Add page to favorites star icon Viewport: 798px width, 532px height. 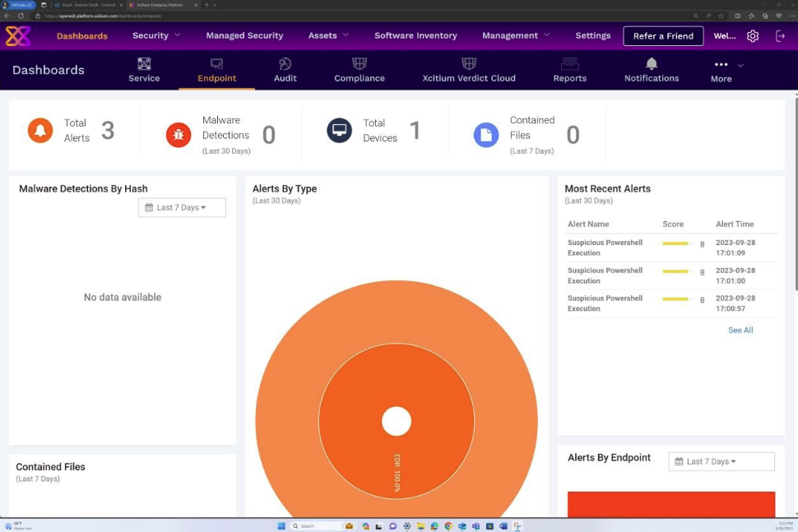pyautogui.click(x=721, y=16)
